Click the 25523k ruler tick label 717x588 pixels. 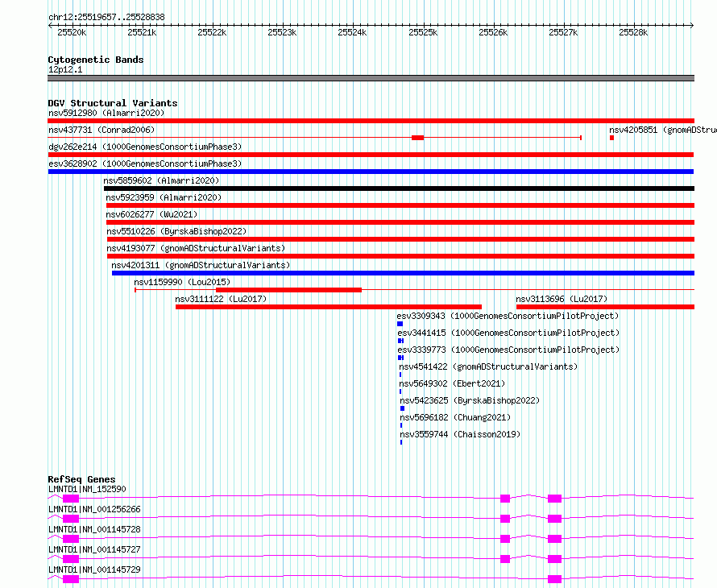(x=282, y=32)
